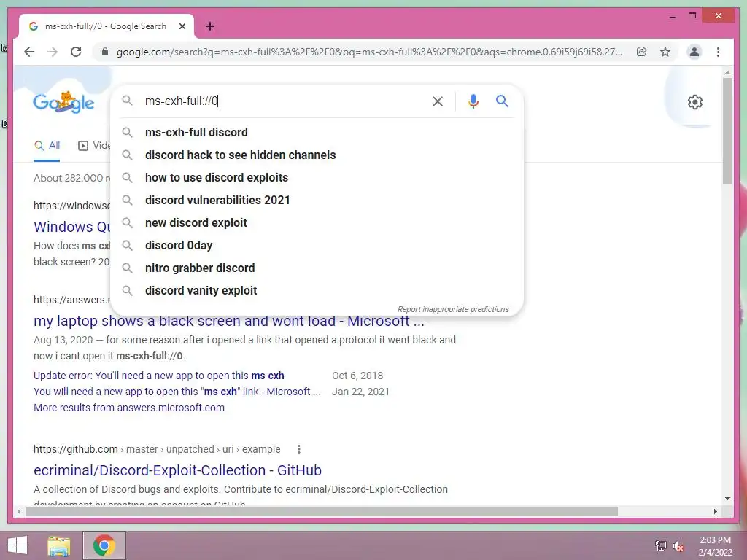Open 'Update error: You'll need a new app' link

coord(158,376)
